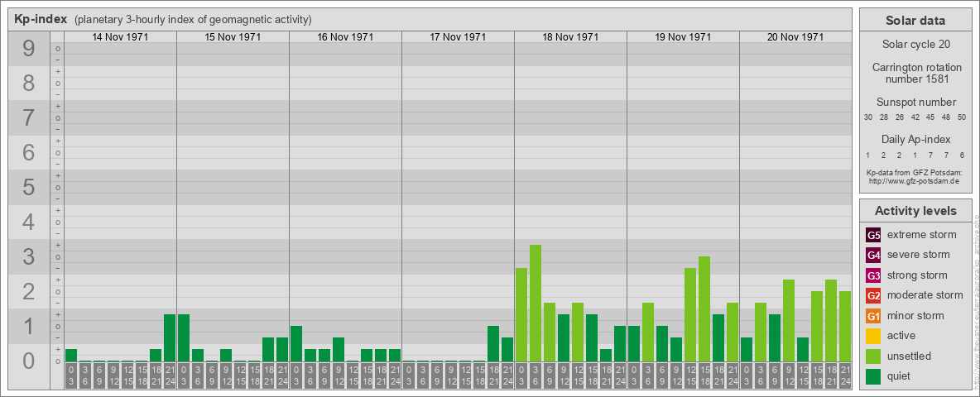Select the 18 Nov 1971 date header
The width and height of the screenshot is (980, 397).
point(570,37)
